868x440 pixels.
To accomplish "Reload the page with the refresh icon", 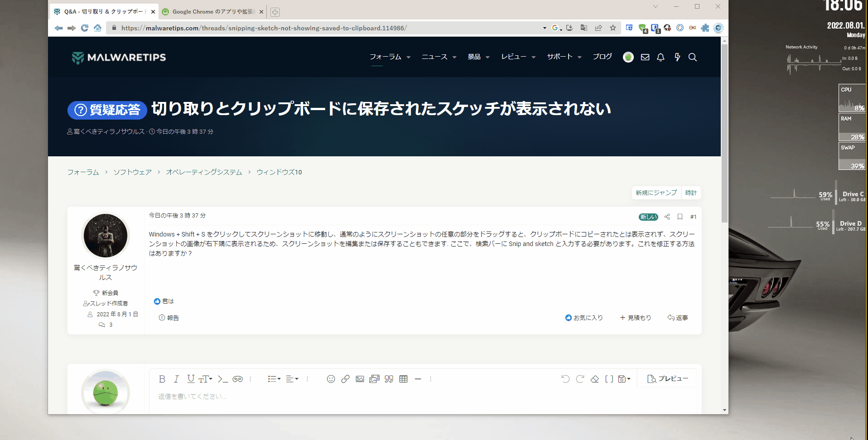I will point(85,28).
